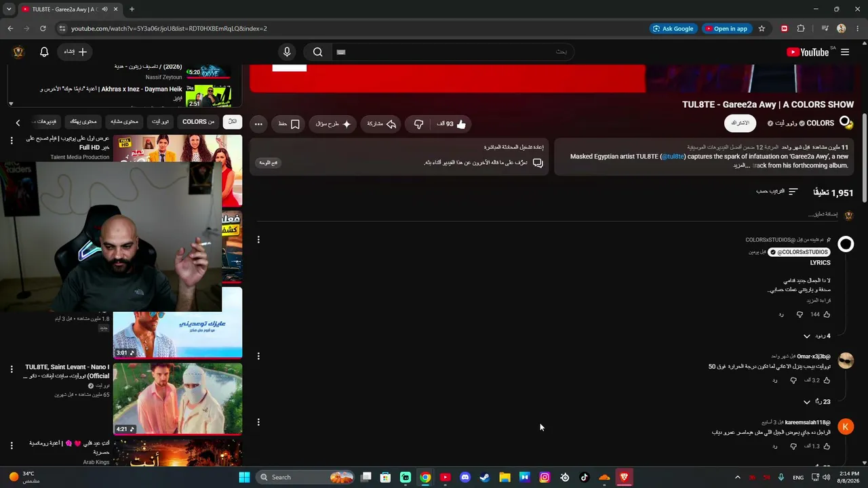Show more filter chips with the chevron arrow
This screenshot has width=868, height=488.
18,122
